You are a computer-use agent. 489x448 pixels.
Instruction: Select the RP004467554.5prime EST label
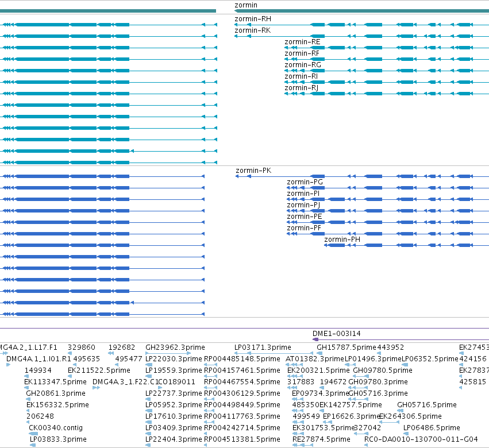click(242, 382)
